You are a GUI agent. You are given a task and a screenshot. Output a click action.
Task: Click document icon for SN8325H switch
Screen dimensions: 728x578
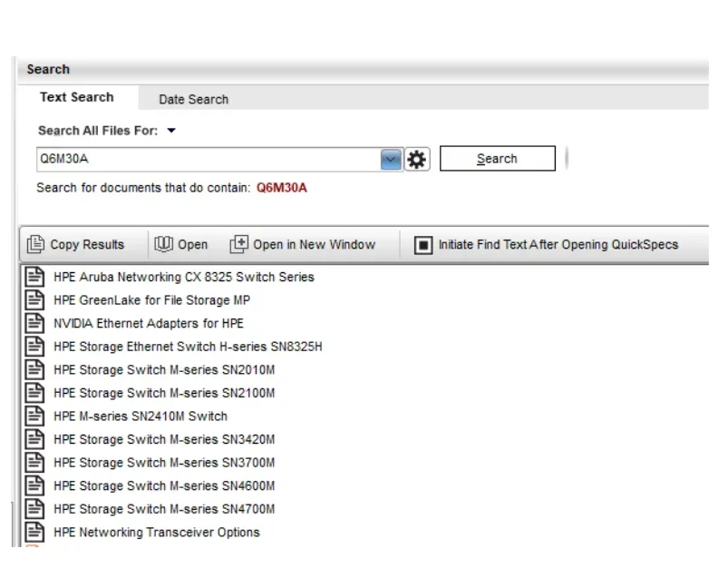pyautogui.click(x=34, y=347)
